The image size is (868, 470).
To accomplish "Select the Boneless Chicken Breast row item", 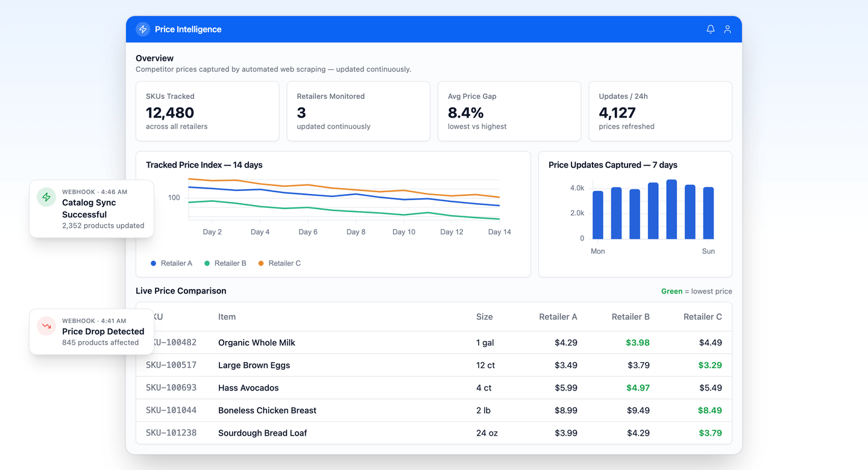I will click(267, 410).
